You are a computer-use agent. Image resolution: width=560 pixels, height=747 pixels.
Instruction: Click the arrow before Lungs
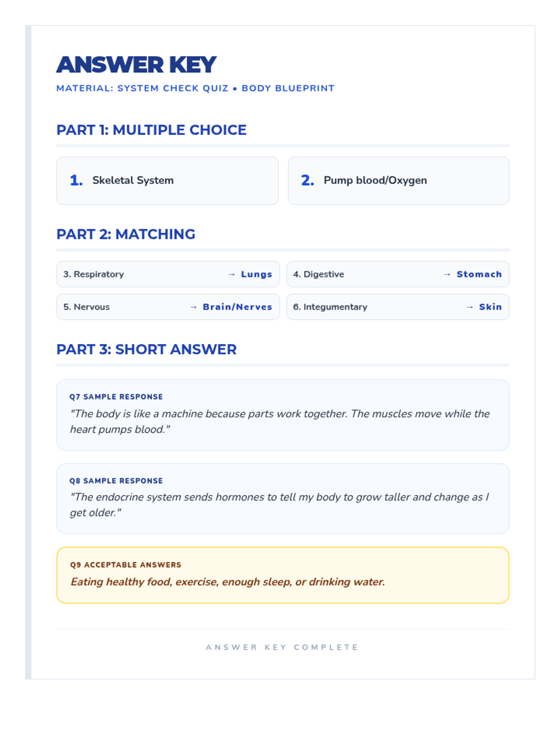pyautogui.click(x=231, y=275)
